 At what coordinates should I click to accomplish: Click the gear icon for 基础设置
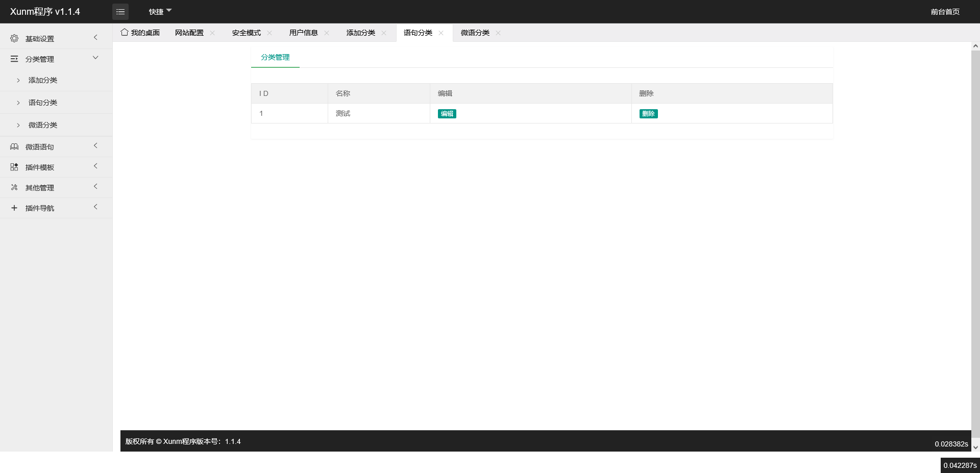click(x=14, y=38)
